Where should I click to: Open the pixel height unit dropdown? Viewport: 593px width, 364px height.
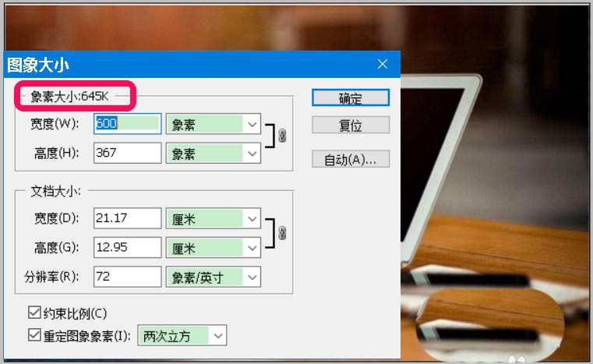213,153
